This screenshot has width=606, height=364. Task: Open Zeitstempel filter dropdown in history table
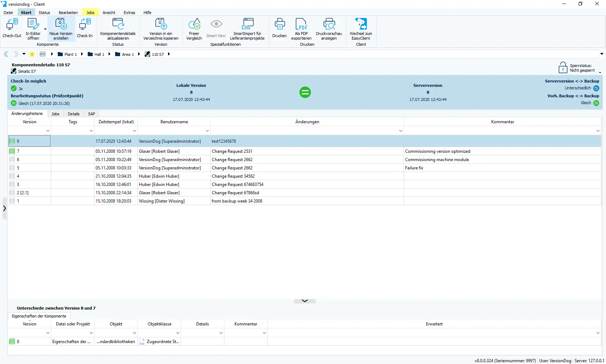tap(135, 131)
